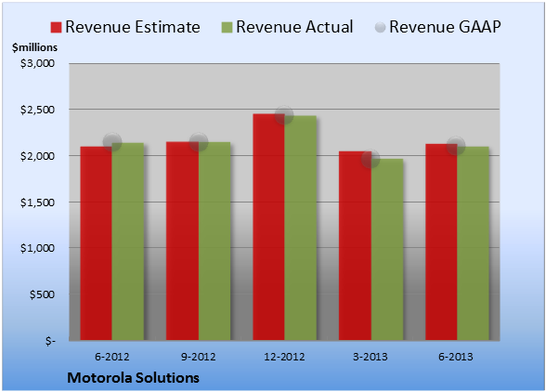Click the '6-2012' x-axis label
Screen dimensions: 546x392
(112, 357)
